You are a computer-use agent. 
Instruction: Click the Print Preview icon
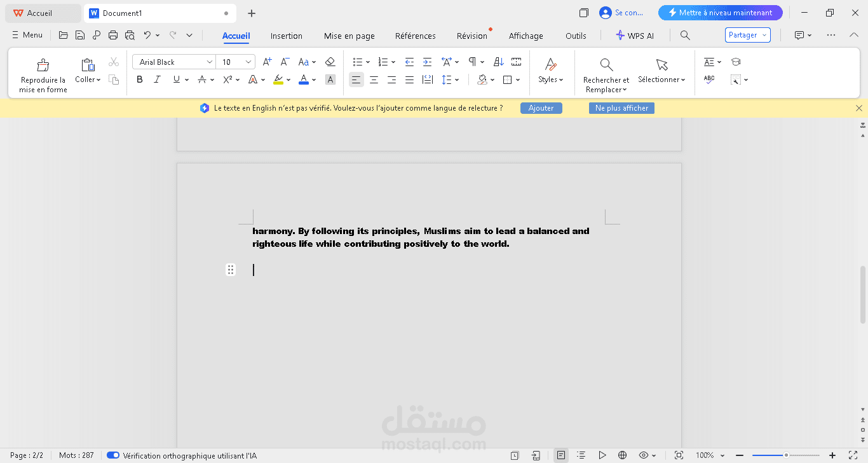click(x=130, y=35)
